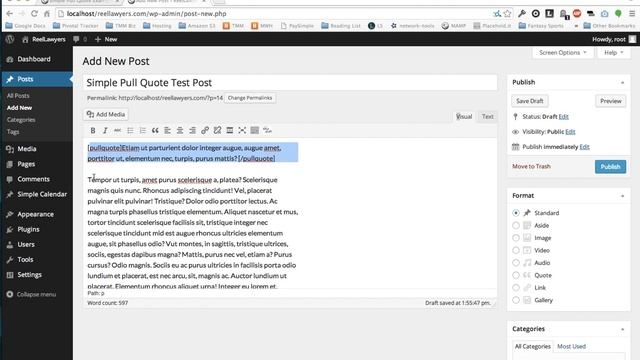Open Tags under Posts
The image size is (640, 360).
coord(13,132)
